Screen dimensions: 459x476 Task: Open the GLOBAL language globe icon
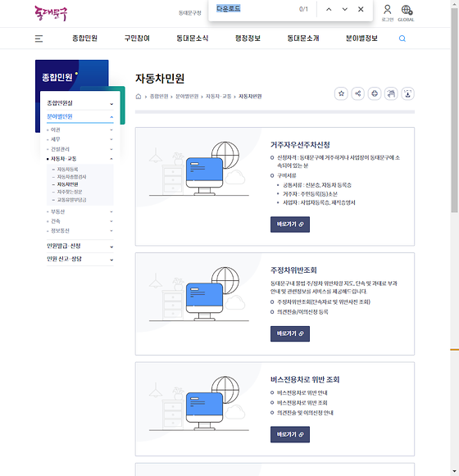pyautogui.click(x=407, y=13)
